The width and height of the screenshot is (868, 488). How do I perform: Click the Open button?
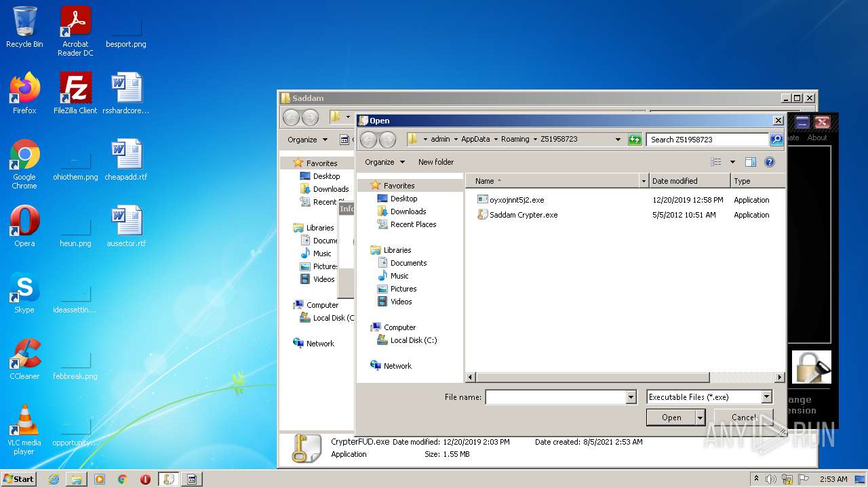click(x=671, y=418)
